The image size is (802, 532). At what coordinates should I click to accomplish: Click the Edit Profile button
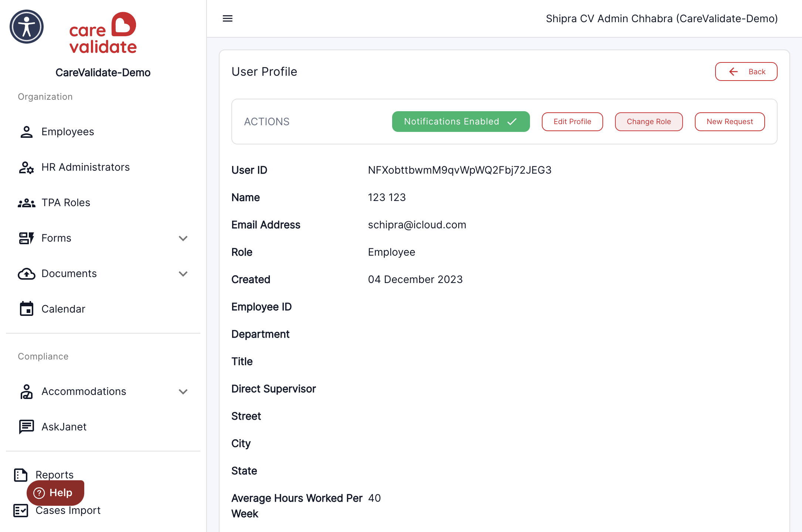[572, 122]
